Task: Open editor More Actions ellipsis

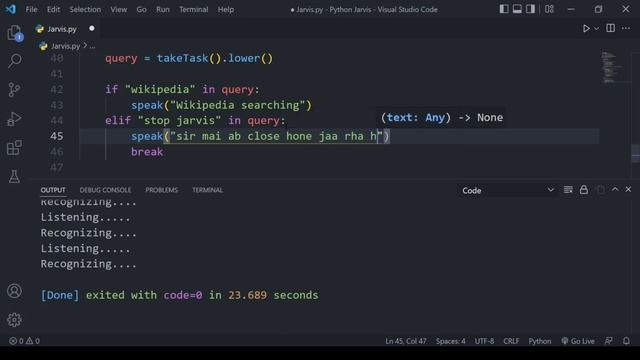Action: (626, 28)
